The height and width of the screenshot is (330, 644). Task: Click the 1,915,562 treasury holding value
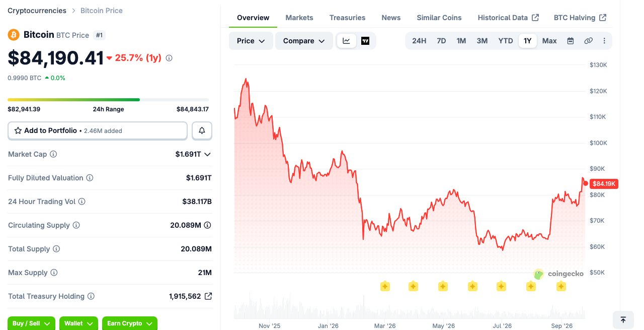pos(185,296)
